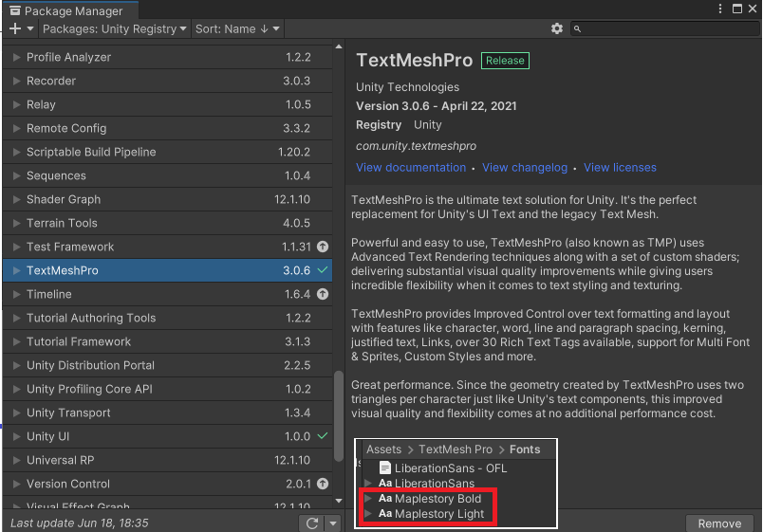Open the settings gear in Package Manager
The width and height of the screenshot is (763, 532).
(557, 28)
